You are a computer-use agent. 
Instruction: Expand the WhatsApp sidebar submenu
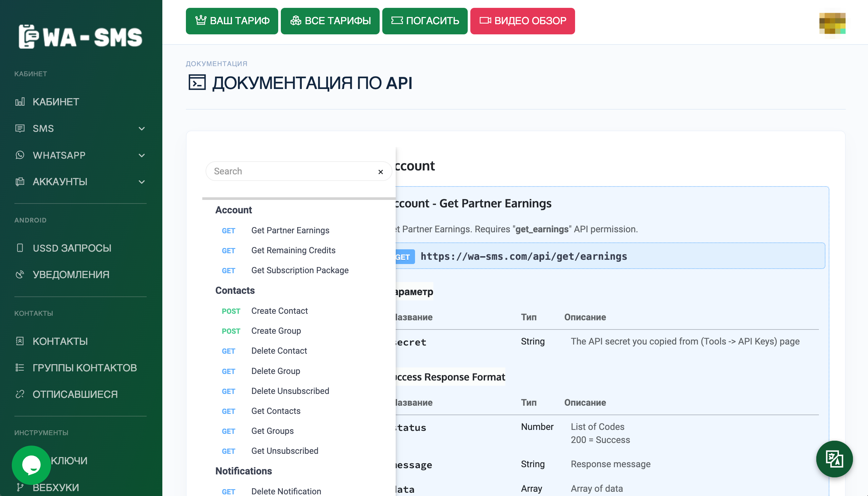click(142, 155)
